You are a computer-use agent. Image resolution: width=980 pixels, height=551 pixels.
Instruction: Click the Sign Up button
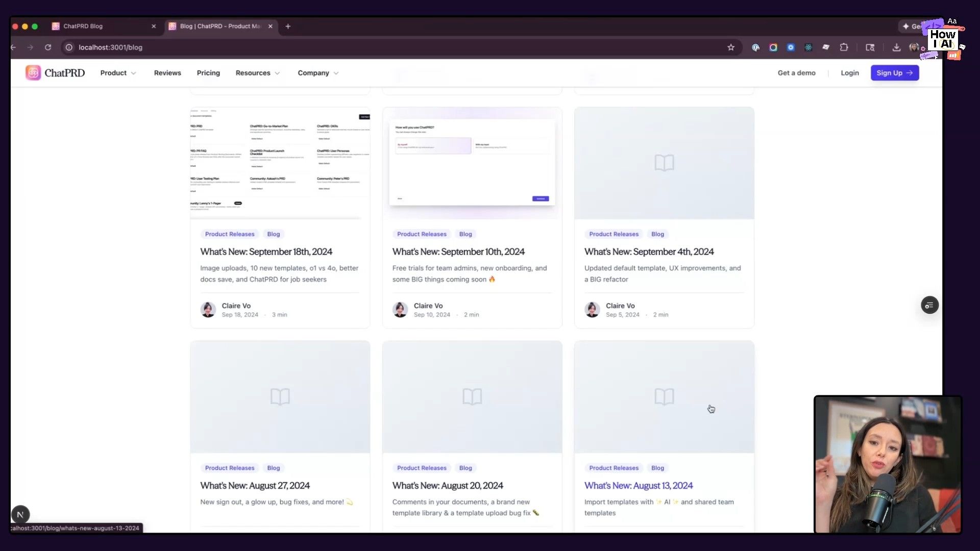(x=895, y=73)
